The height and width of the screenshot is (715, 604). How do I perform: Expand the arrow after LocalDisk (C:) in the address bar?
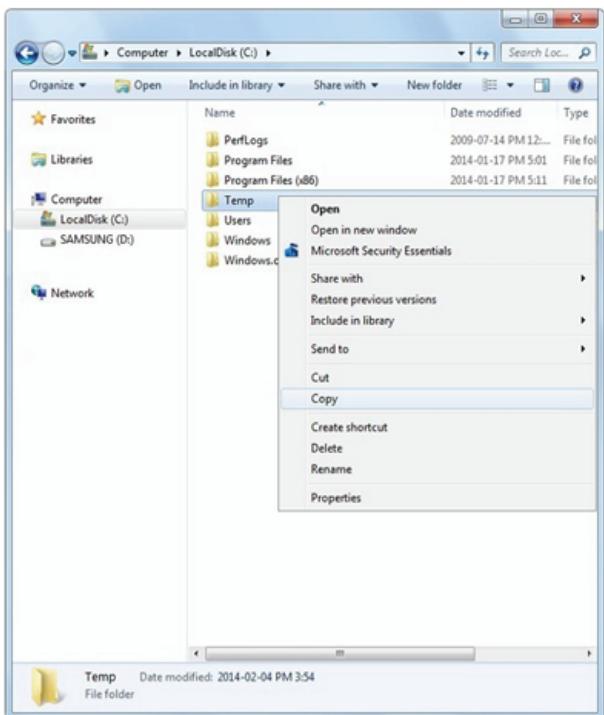tap(268, 53)
